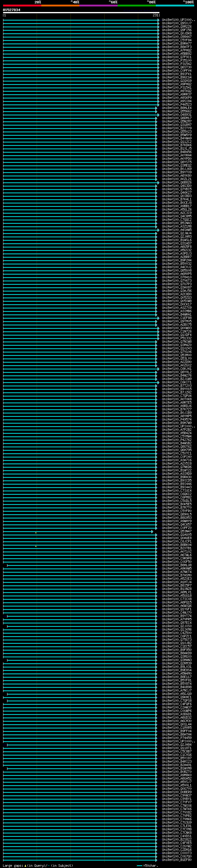
Task: Open hit UniRef100_Q0JDK8
Action: [x=177, y=33]
